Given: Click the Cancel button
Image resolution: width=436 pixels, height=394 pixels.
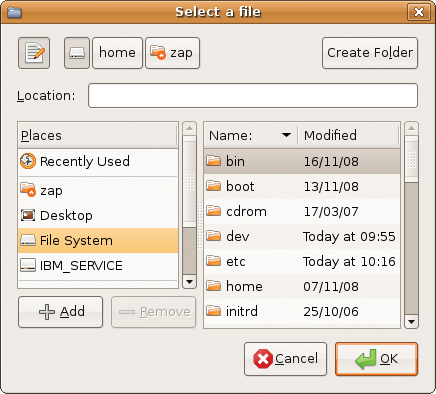Looking at the screenshot, I should pyautogui.click(x=285, y=359).
